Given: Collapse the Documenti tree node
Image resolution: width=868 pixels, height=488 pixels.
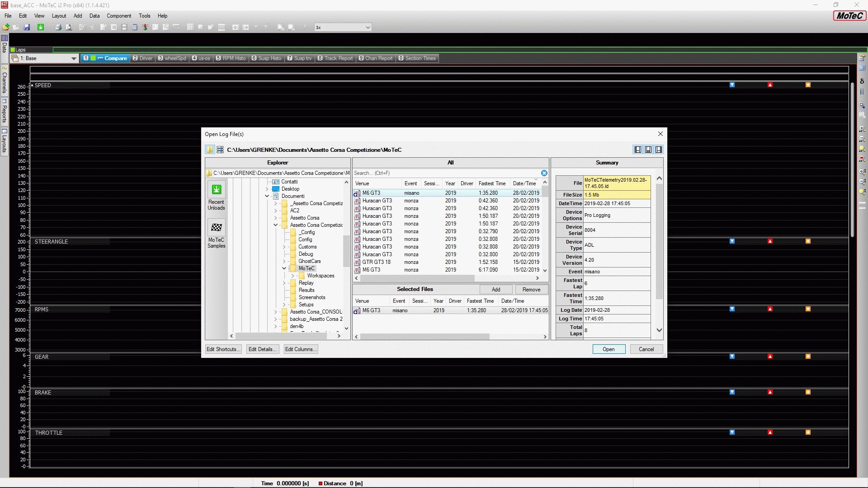Looking at the screenshot, I should (267, 197).
